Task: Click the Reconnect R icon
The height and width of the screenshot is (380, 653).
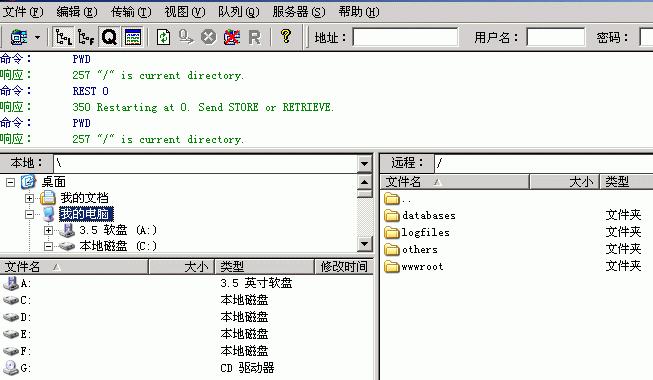Action: coord(254,38)
